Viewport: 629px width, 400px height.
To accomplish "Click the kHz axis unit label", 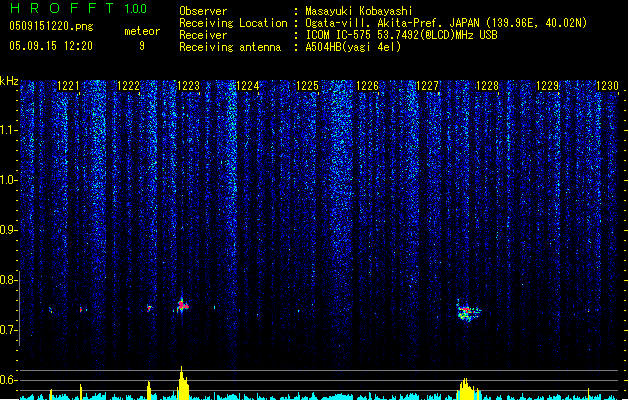I will coord(9,81).
